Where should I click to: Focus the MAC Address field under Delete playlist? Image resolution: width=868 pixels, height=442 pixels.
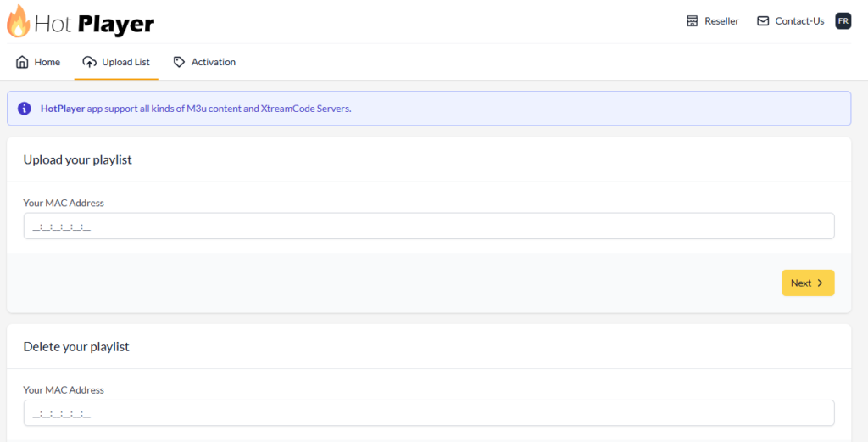point(429,413)
